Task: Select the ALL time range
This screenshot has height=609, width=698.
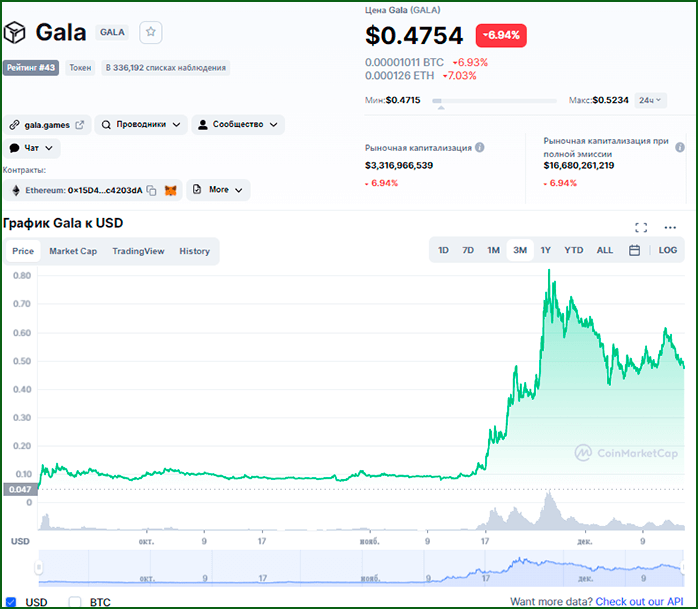Action: pos(605,250)
